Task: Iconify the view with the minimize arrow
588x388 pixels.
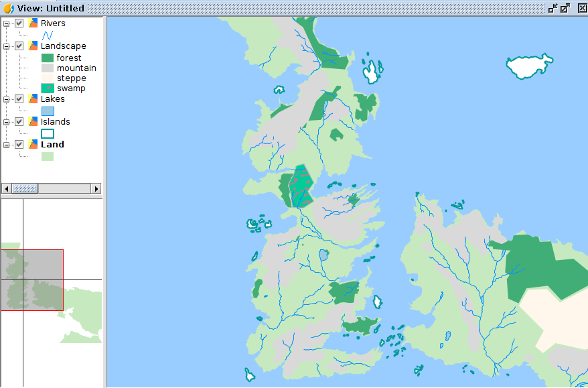Action: pyautogui.click(x=553, y=8)
